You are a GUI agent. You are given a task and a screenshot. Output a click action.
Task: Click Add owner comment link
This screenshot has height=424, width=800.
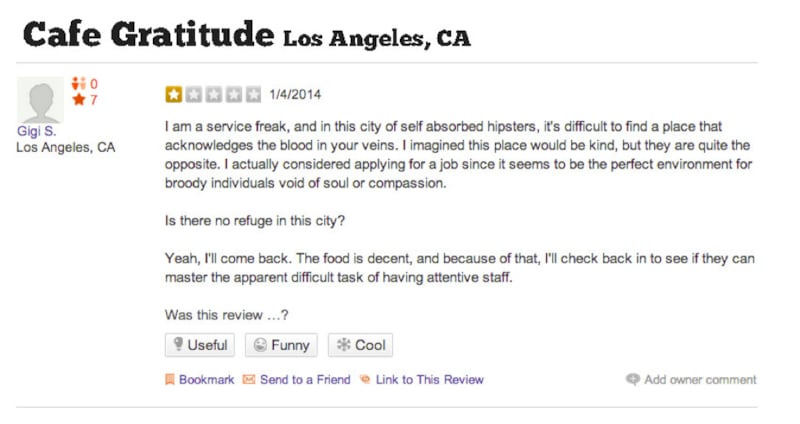coord(700,380)
